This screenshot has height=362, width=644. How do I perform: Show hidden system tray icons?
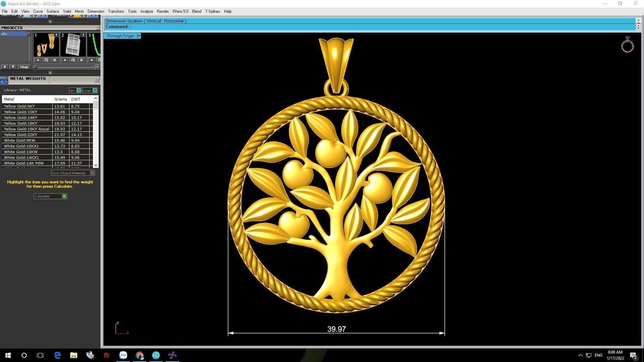[x=580, y=355]
